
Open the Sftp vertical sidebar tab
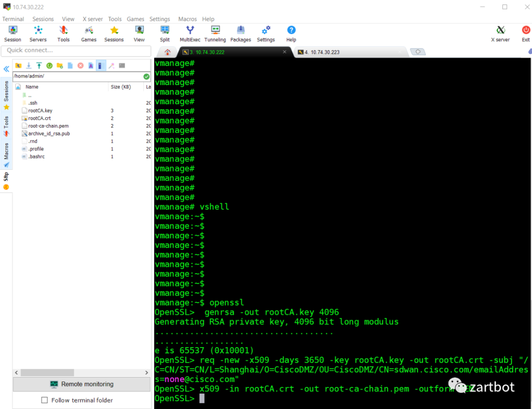point(6,181)
